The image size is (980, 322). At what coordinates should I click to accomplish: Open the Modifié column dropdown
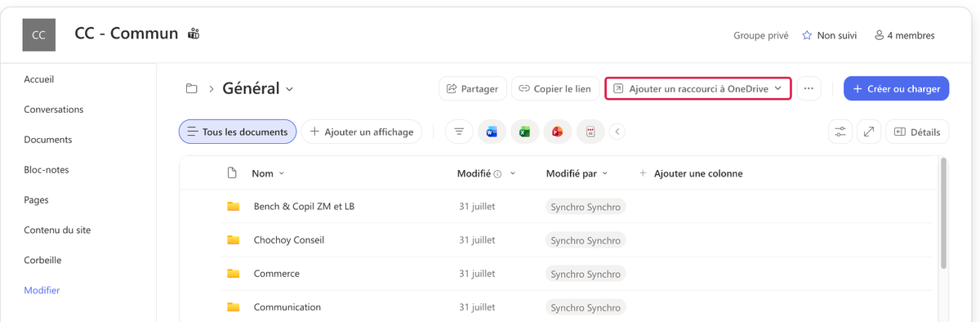[x=513, y=173]
